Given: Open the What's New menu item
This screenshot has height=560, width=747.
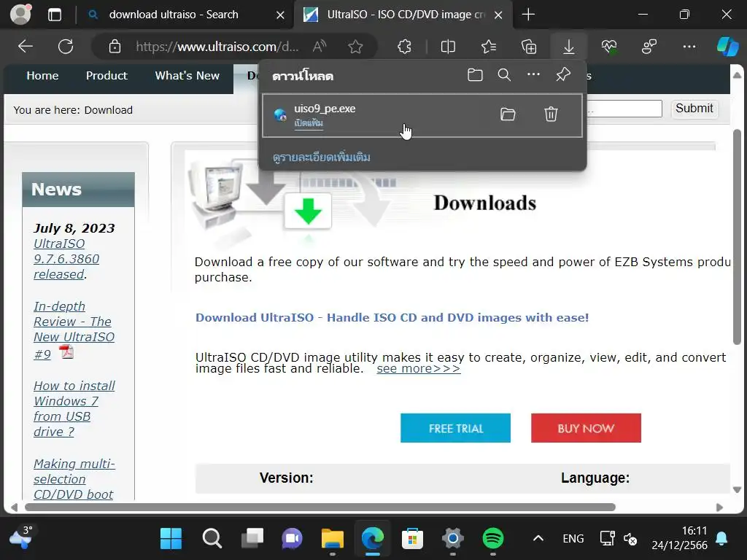Looking at the screenshot, I should [187, 76].
